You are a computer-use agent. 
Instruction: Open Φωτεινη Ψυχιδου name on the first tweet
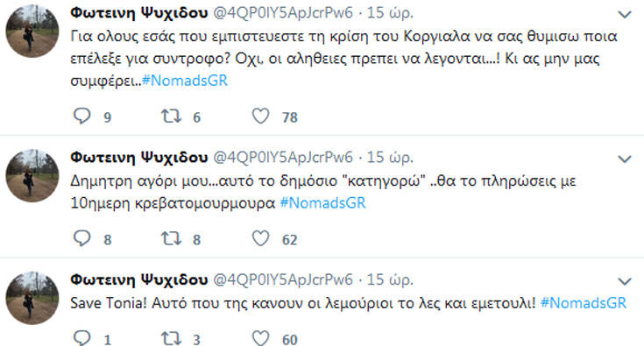[139, 13]
